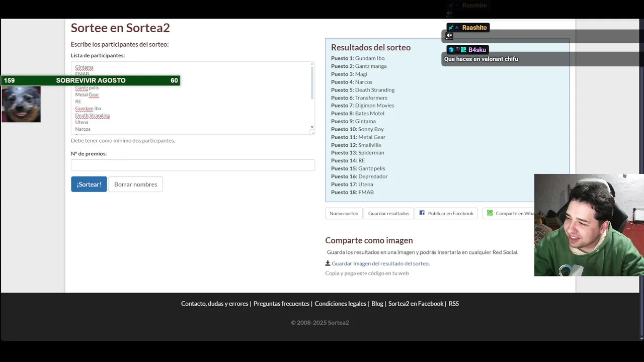The height and width of the screenshot is (362, 644).
Task: Click the result 'Puesto 11: Metal Gear'
Action: (358, 137)
